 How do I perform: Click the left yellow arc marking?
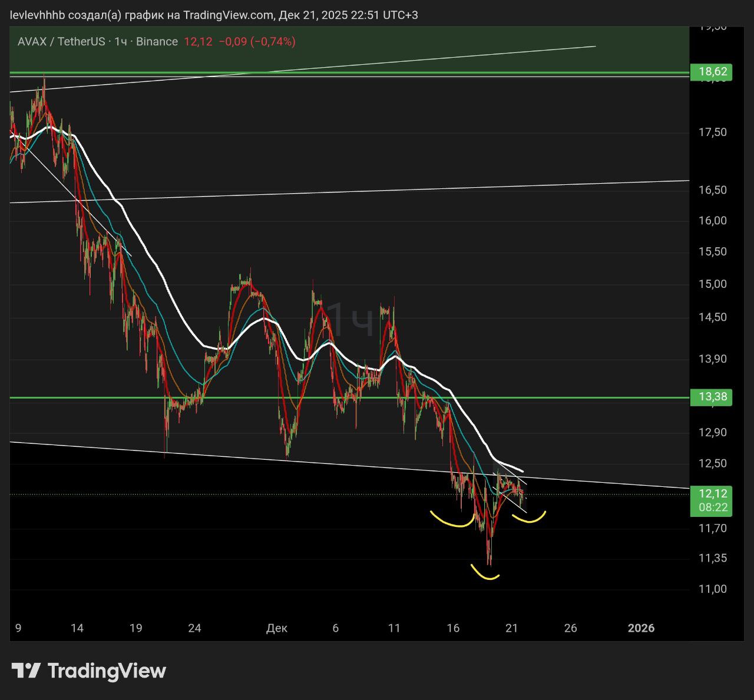click(452, 521)
